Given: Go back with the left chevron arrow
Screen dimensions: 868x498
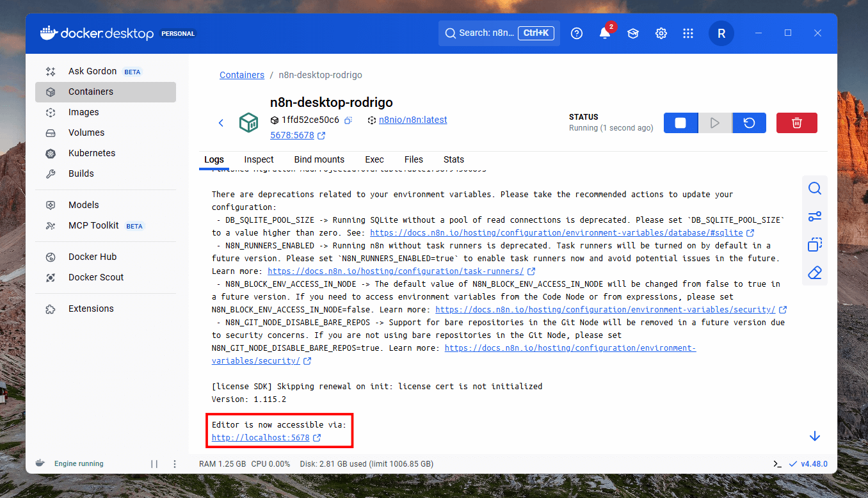Looking at the screenshot, I should coord(221,123).
